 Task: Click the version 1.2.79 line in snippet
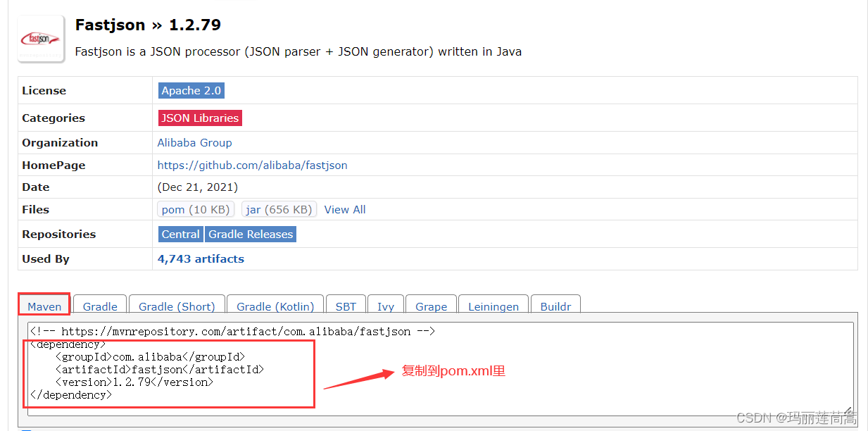(134, 382)
